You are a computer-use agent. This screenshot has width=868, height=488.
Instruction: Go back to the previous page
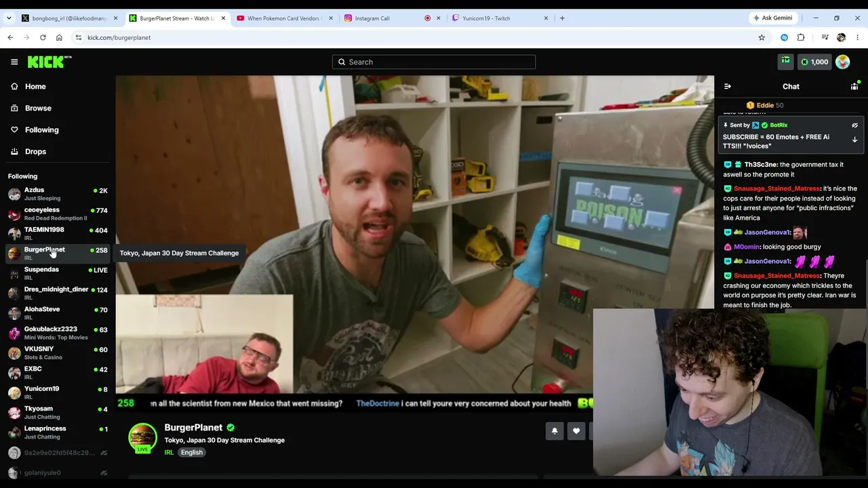(10, 37)
